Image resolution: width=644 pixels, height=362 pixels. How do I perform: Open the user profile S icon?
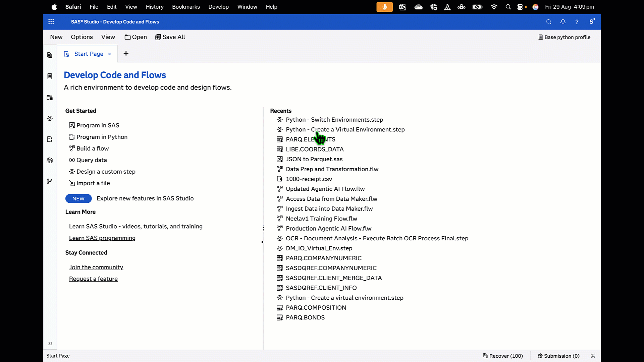(592, 21)
